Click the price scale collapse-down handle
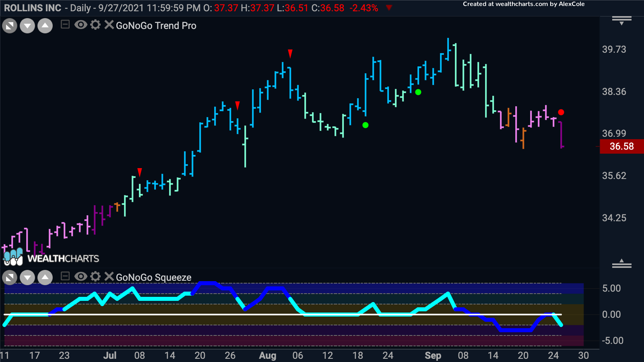The image size is (644, 362). (621, 20)
